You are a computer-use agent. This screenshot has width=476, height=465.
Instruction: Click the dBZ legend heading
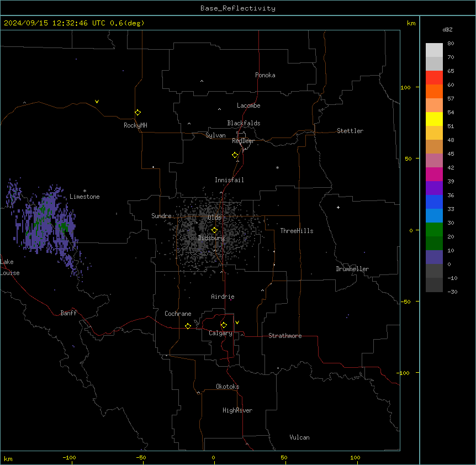coord(447,29)
